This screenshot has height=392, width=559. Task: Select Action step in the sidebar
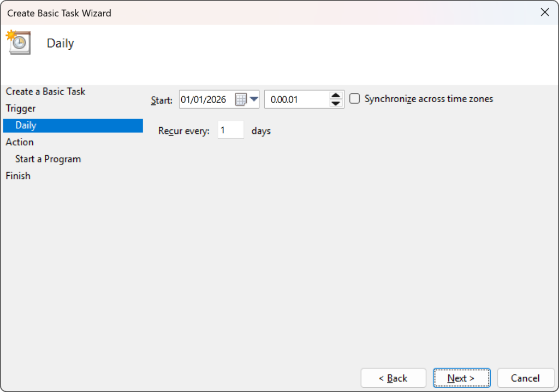pos(20,142)
